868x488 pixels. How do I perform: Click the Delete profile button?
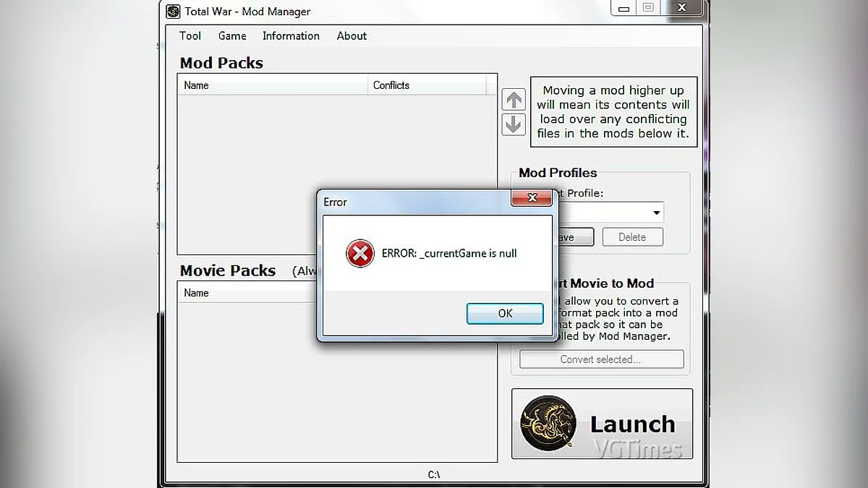click(631, 237)
